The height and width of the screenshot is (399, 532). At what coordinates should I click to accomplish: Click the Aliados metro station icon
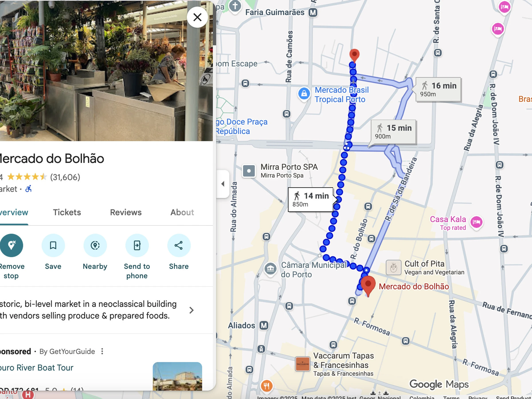[x=264, y=325]
